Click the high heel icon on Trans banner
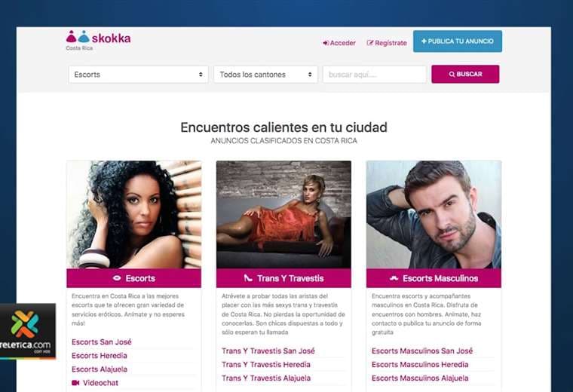The image size is (573, 392). (x=248, y=278)
